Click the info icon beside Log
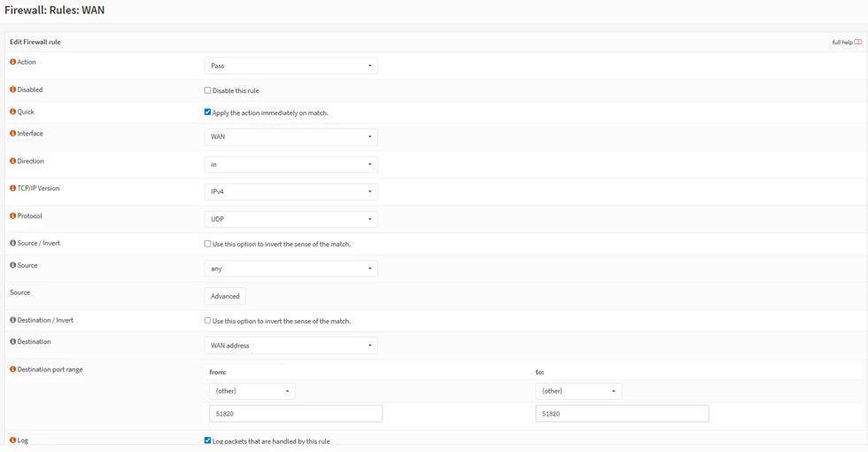The width and height of the screenshot is (868, 452). click(x=13, y=440)
